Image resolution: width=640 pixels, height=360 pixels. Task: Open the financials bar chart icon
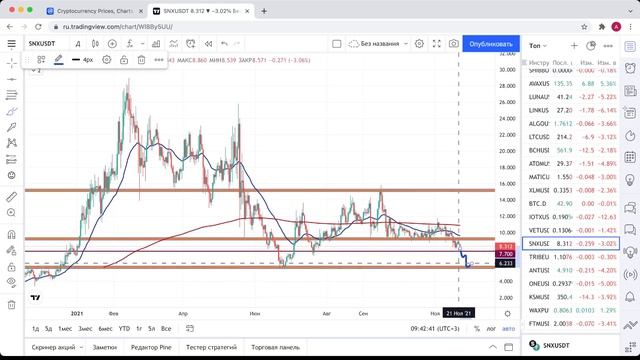click(x=156, y=44)
